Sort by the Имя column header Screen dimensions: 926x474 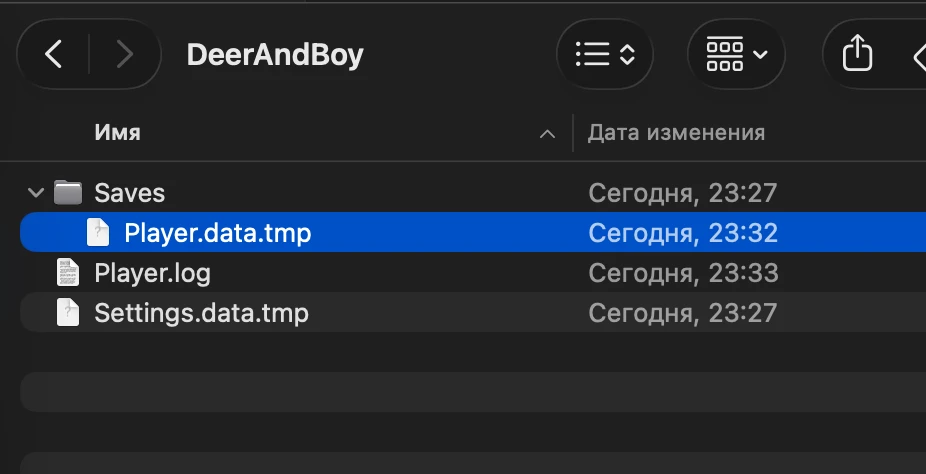pos(118,133)
